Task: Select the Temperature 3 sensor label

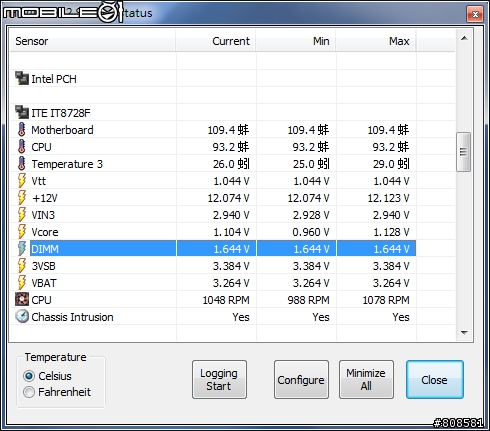Action: pos(67,164)
